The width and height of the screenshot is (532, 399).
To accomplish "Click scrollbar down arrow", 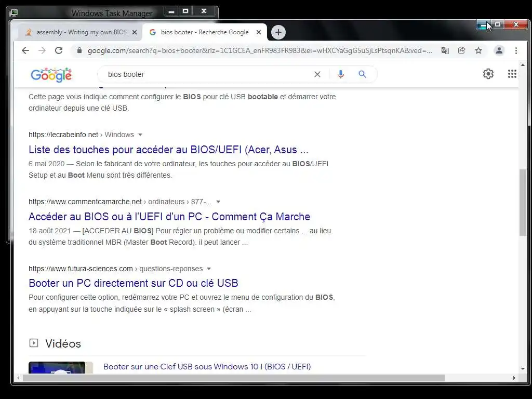I will point(523,369).
